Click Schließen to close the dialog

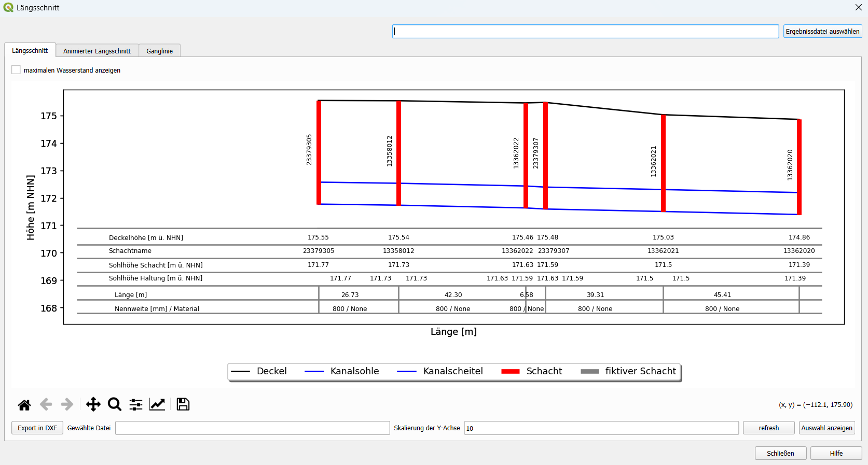[x=780, y=453]
